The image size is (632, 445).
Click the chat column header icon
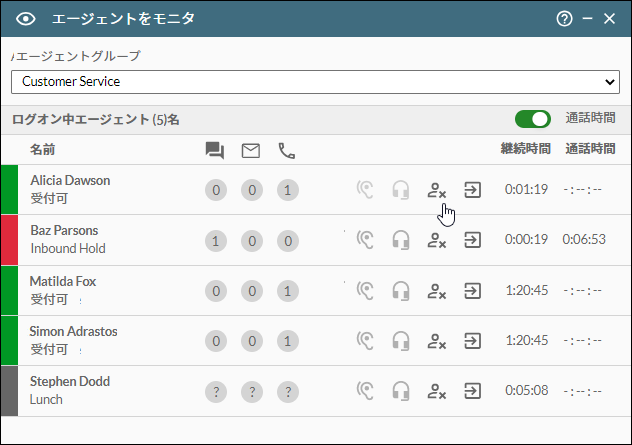[215, 150]
